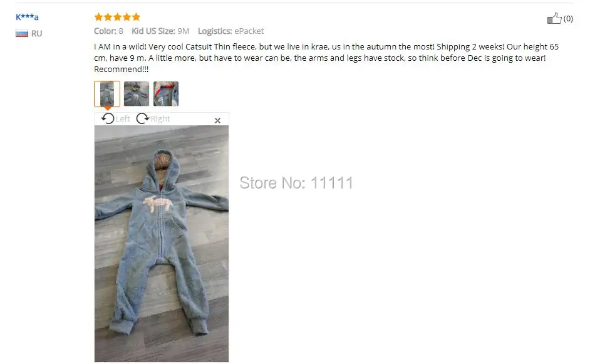This screenshot has width=590, height=364.
Task: Click the 'Right' rotate label
Action: click(160, 119)
